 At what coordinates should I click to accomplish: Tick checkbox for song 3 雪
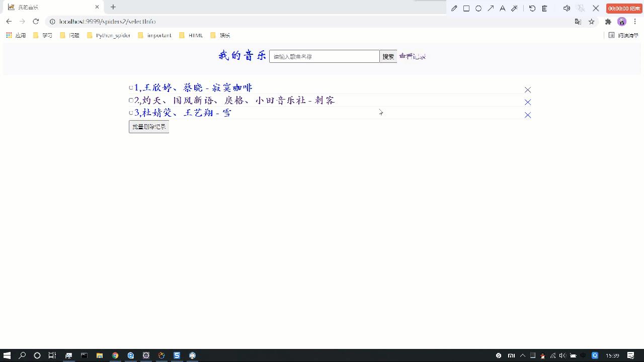[131, 113]
